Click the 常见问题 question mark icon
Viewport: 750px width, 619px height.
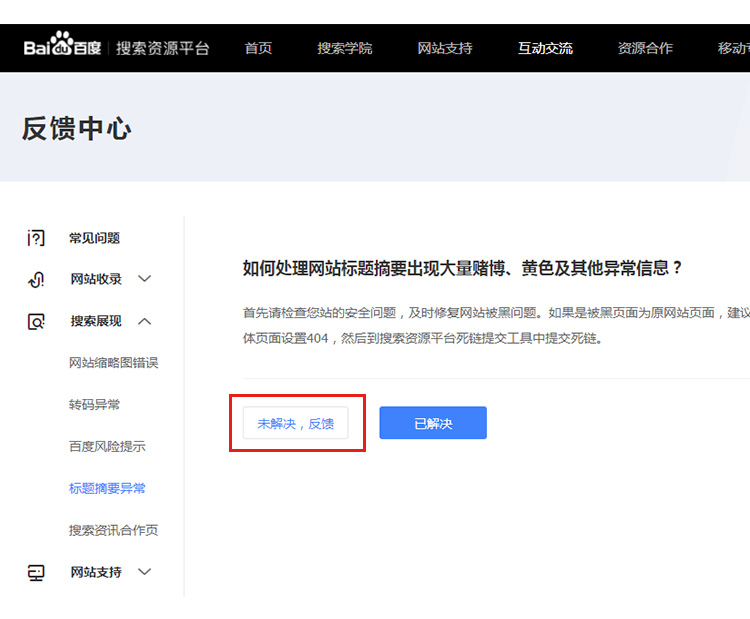(x=36, y=238)
